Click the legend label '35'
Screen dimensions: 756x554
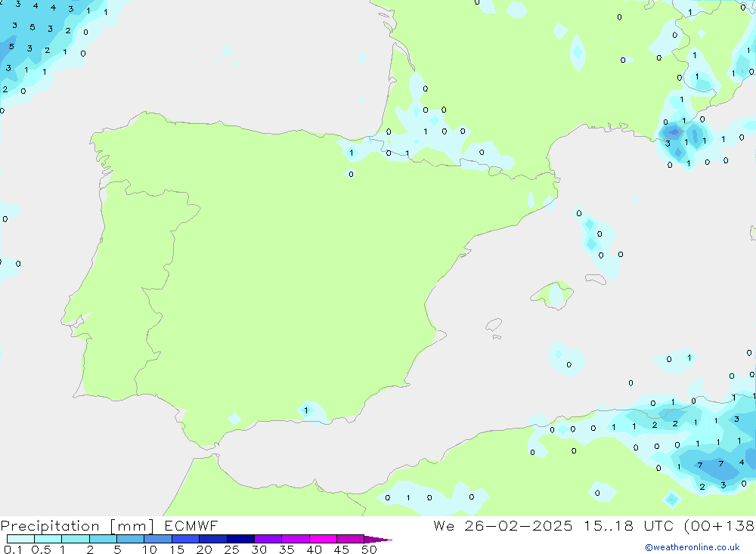[287, 549]
